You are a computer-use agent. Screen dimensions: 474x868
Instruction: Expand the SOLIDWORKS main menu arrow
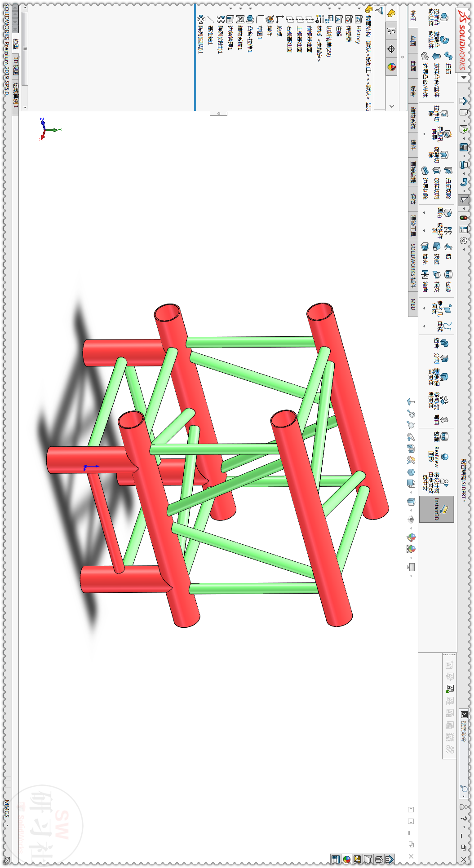point(464,77)
